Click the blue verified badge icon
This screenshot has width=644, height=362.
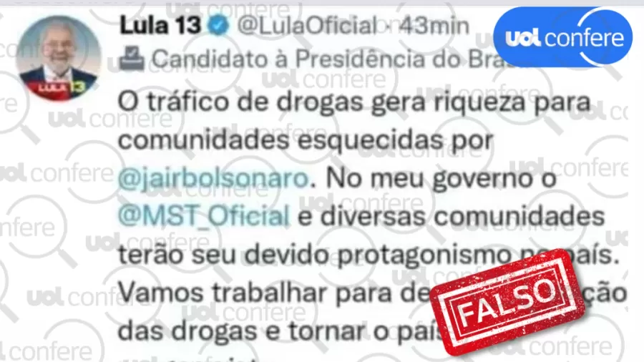(218, 26)
